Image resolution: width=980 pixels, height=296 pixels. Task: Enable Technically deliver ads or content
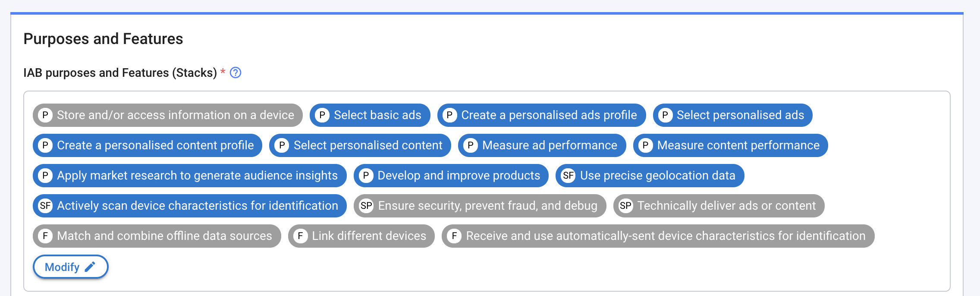coord(719,206)
